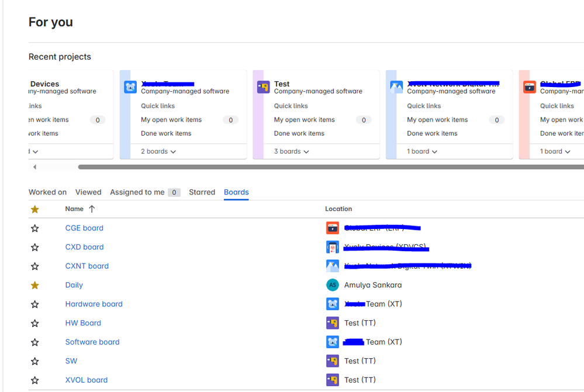Expand the 1 board dropdown in the red card
The image size is (584, 392).
coord(555,151)
